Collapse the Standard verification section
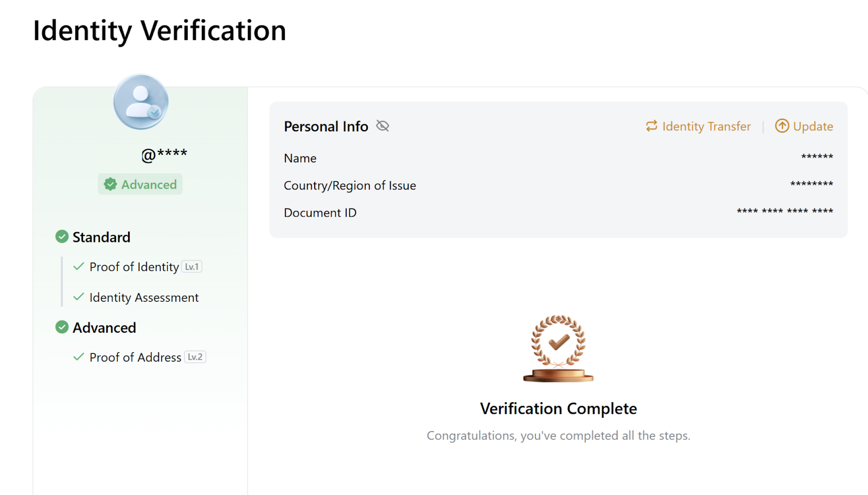The width and height of the screenshot is (868, 495). [101, 237]
